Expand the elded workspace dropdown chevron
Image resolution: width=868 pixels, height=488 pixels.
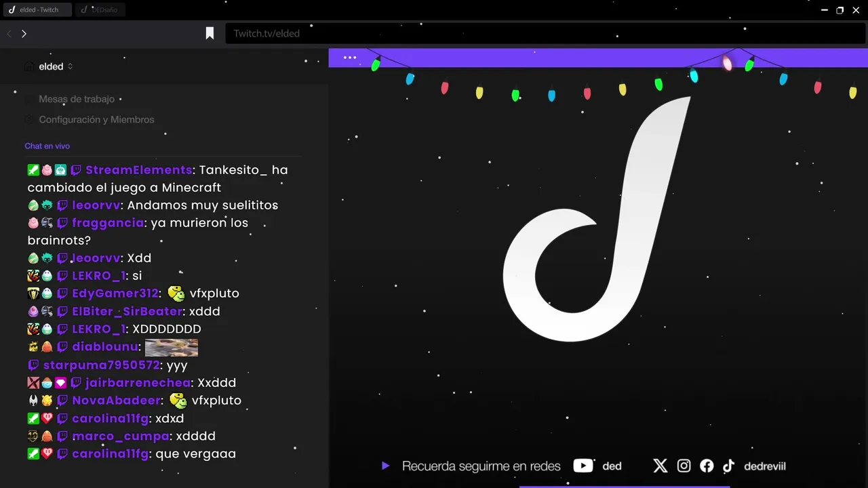[70, 66]
